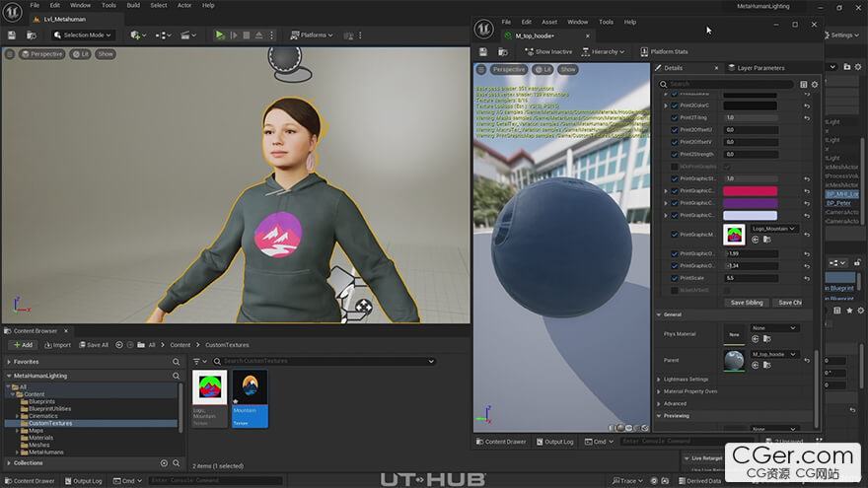This screenshot has width=868, height=488.
Task: Toggle the PrintGraphicM... texture override checkbox
Action: 675,235
